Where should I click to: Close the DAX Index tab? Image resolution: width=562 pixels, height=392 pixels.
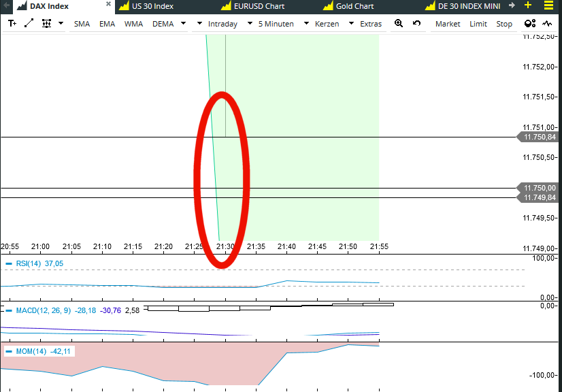coord(108,5)
